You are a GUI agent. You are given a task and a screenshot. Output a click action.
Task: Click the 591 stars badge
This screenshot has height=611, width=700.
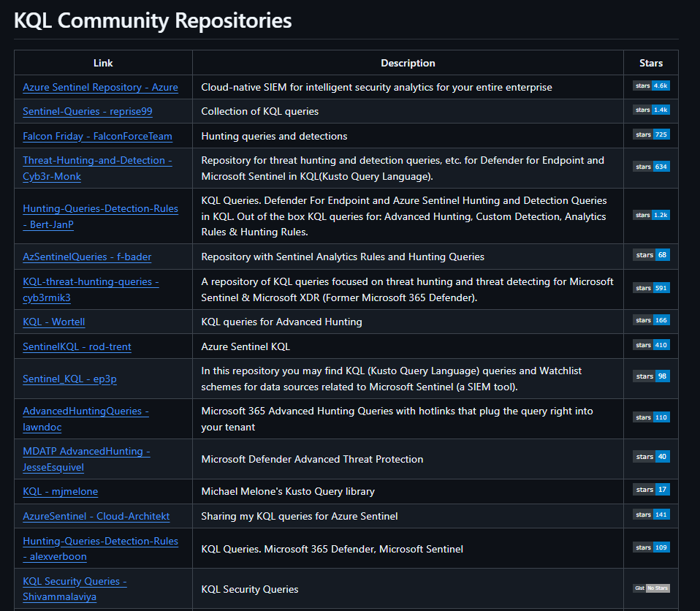click(651, 288)
